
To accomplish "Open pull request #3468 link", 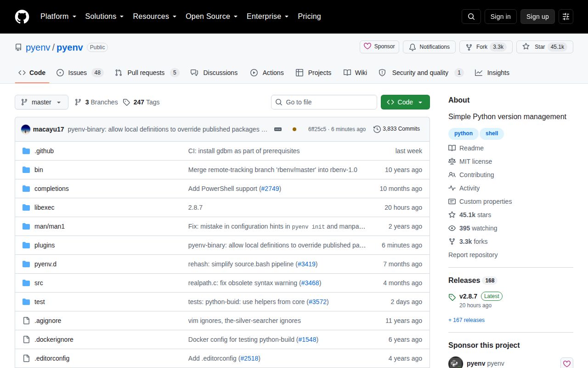I will [x=310, y=283].
